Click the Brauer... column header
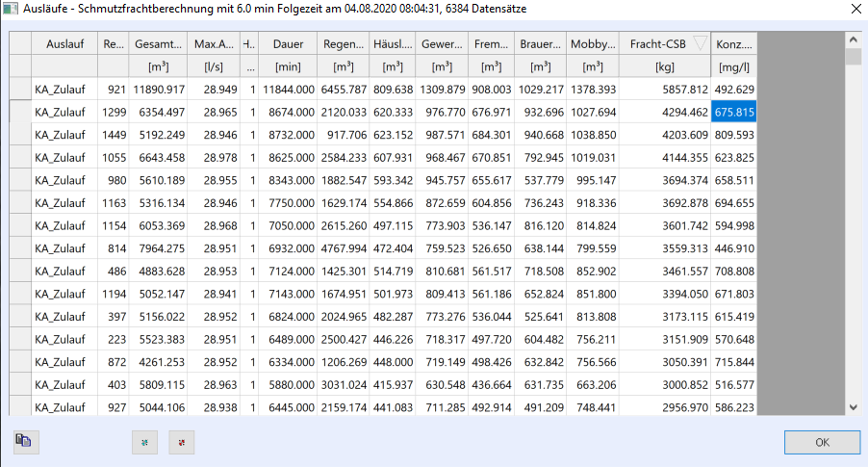Viewport: 868px width, 467px height. [540, 43]
